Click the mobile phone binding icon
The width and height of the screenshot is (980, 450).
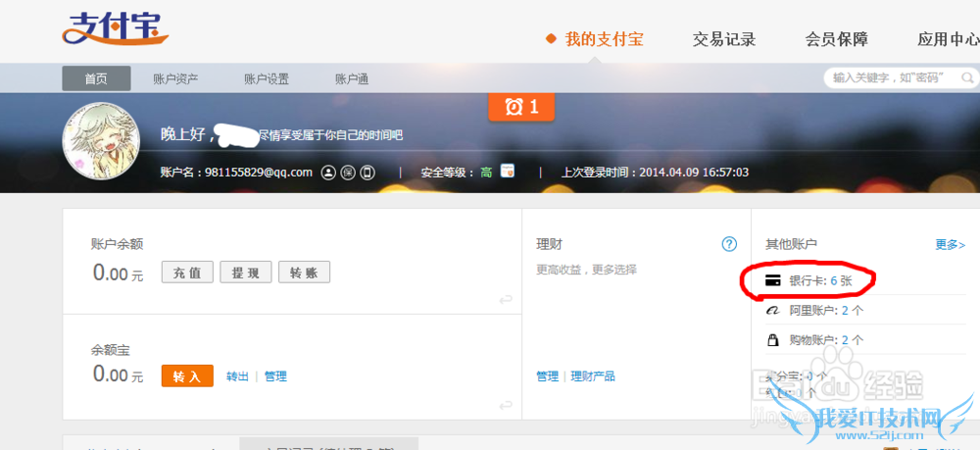click(x=367, y=173)
